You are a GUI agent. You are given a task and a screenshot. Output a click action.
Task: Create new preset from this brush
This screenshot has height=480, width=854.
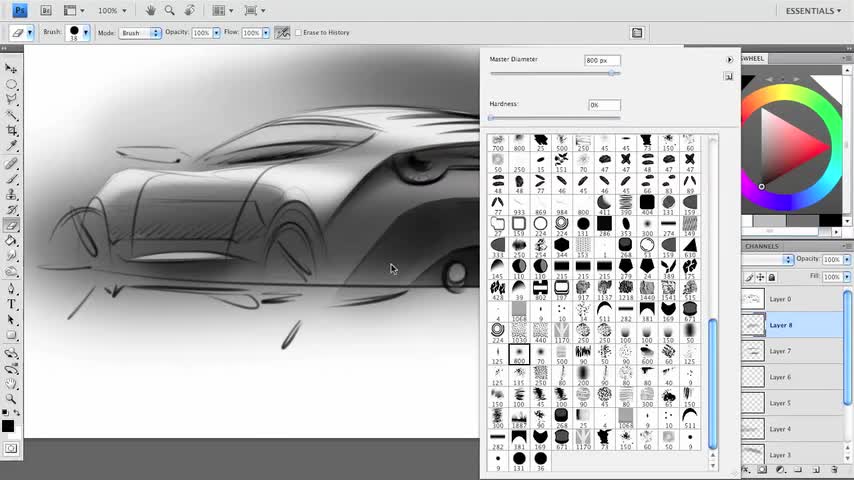728,77
